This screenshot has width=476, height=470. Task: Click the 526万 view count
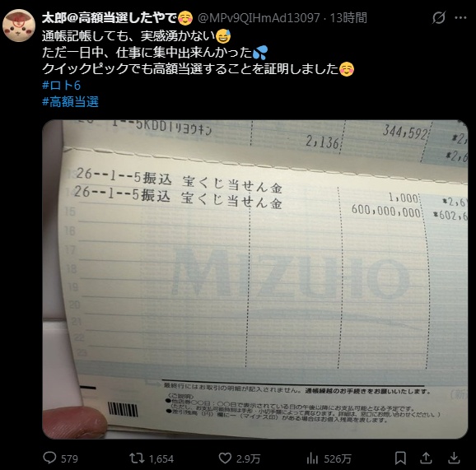pos(338,458)
